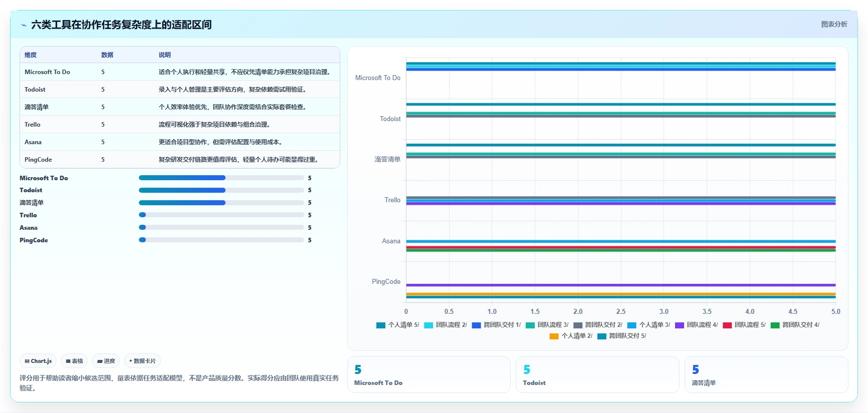Click the 说明 column header
The image size is (868, 413).
tap(165, 55)
